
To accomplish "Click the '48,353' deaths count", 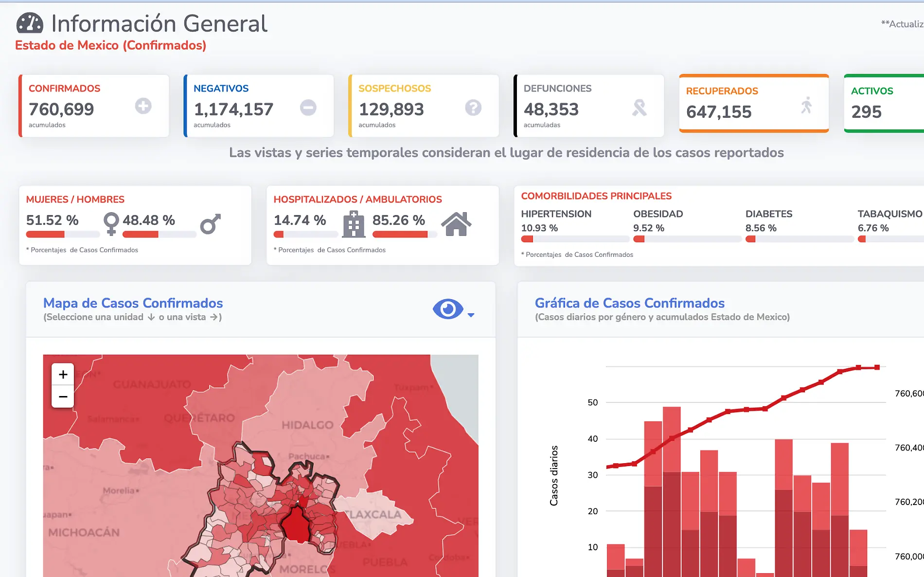I will tap(551, 109).
